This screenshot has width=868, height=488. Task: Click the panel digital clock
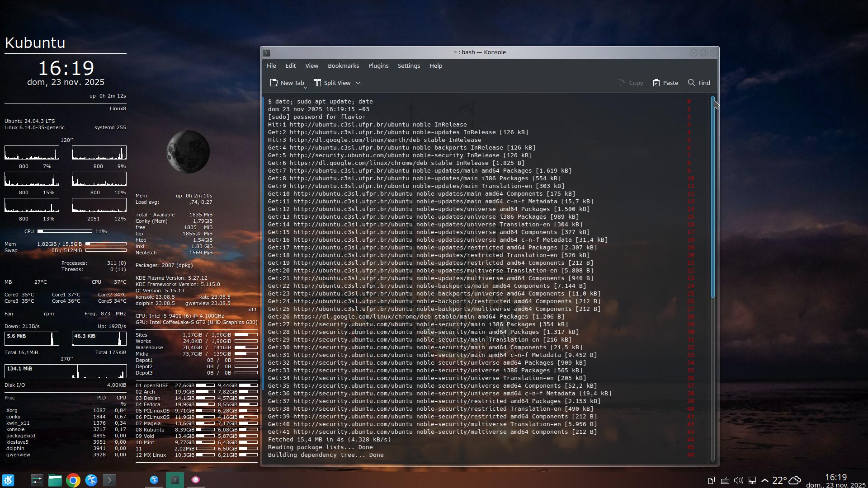tap(835, 480)
